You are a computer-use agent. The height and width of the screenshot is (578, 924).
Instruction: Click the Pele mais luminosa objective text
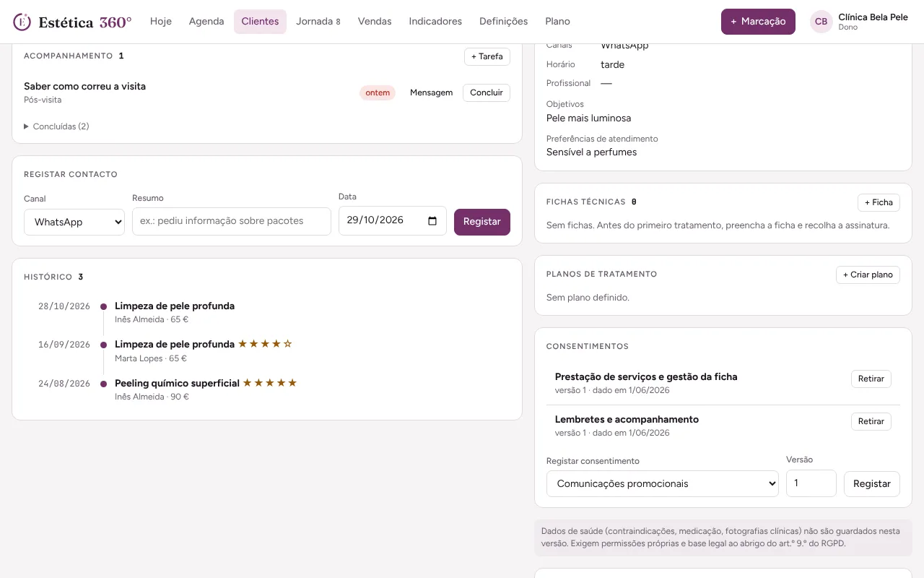[x=588, y=118]
